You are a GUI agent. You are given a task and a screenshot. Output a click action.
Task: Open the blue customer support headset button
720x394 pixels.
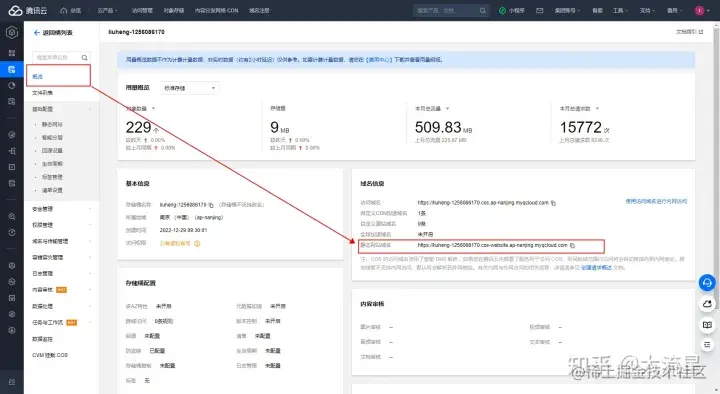(707, 282)
